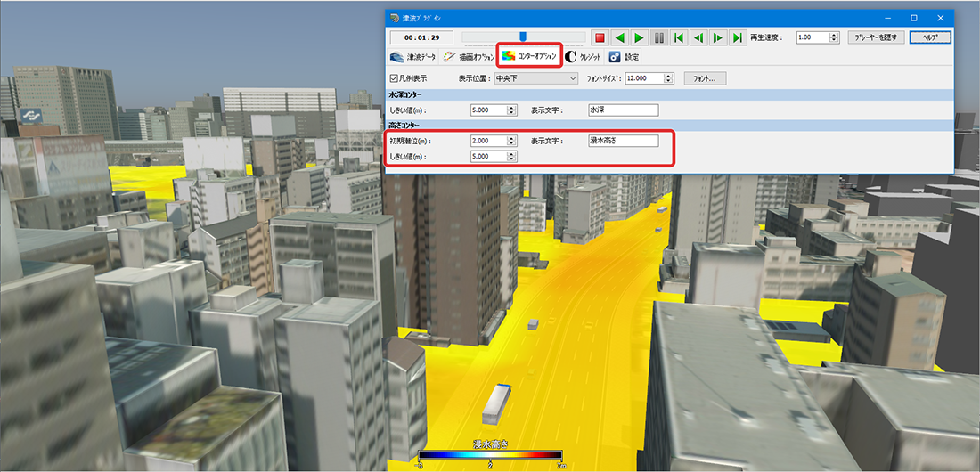
Task: Click the フォント... button
Action: click(x=705, y=78)
